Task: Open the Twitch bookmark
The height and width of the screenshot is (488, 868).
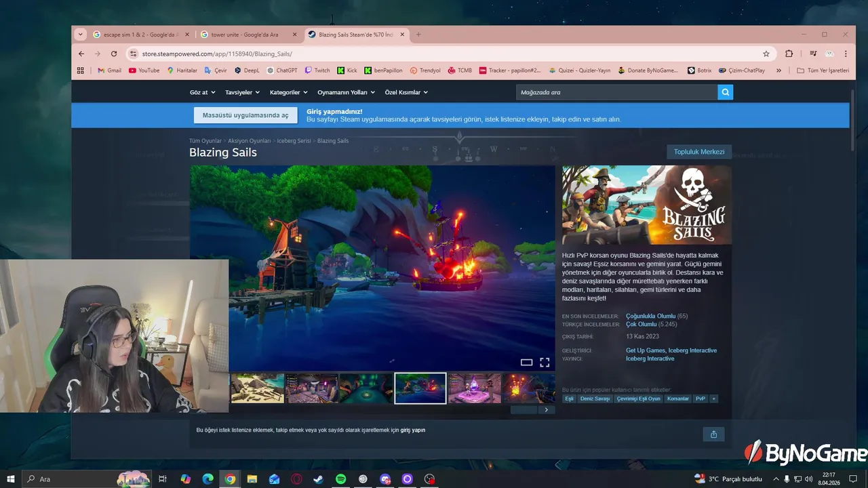Action: coord(317,70)
